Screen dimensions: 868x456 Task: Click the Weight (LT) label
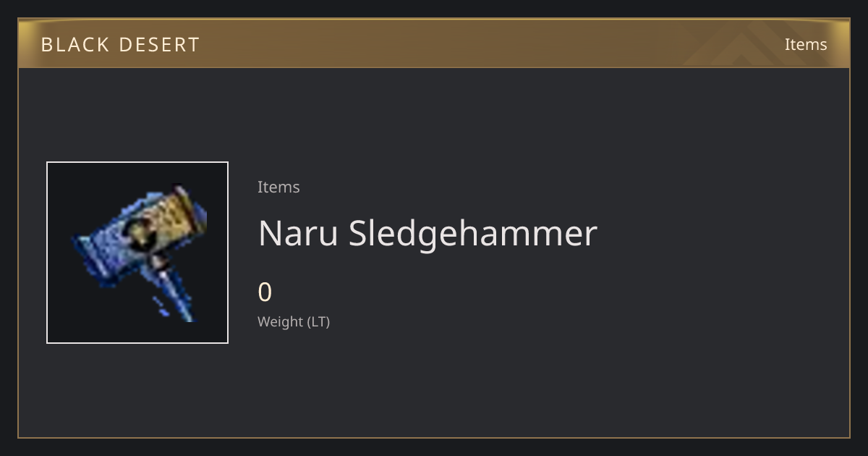(294, 322)
